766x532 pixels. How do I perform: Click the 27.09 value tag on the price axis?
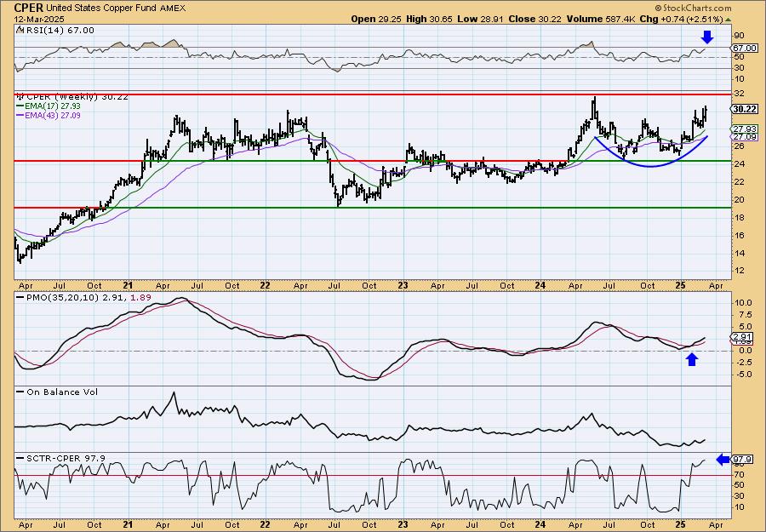[x=745, y=137]
